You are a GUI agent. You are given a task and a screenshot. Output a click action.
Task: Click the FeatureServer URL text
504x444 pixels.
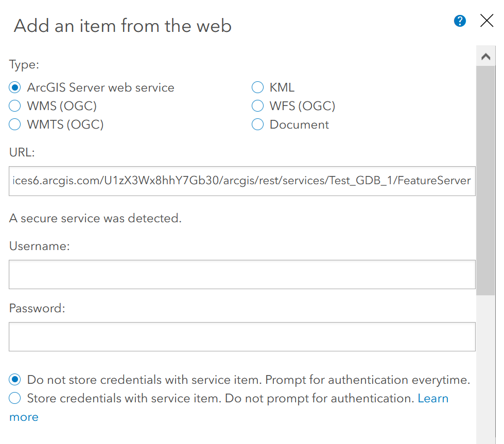[x=242, y=181]
